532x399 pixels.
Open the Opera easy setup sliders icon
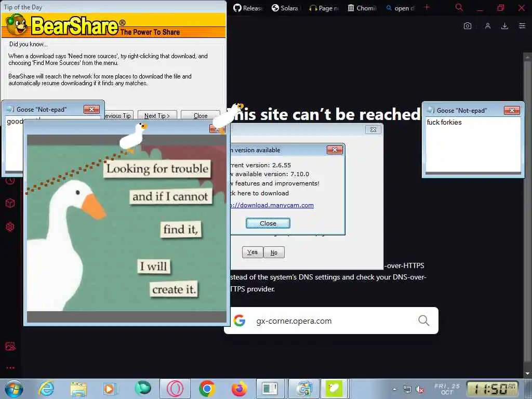[x=522, y=26]
